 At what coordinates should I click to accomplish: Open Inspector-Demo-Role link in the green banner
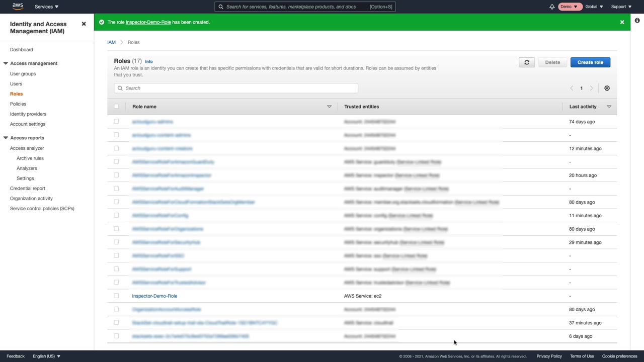[148, 22]
